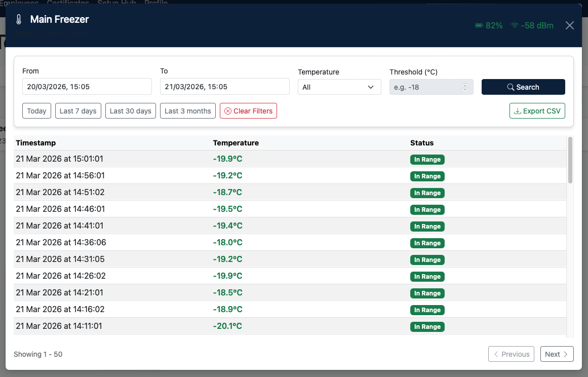Click the thermometer icon next to Main Freezer
The height and width of the screenshot is (377, 588).
click(19, 20)
